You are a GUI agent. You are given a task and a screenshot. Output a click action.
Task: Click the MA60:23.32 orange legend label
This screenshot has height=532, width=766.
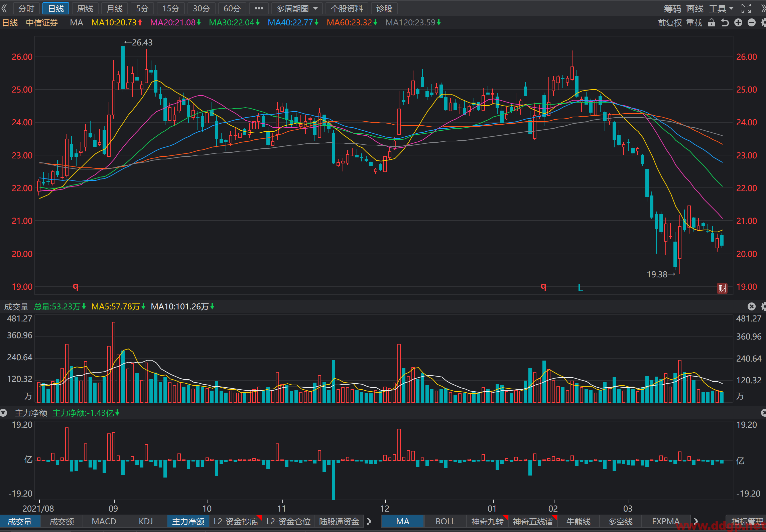click(352, 22)
